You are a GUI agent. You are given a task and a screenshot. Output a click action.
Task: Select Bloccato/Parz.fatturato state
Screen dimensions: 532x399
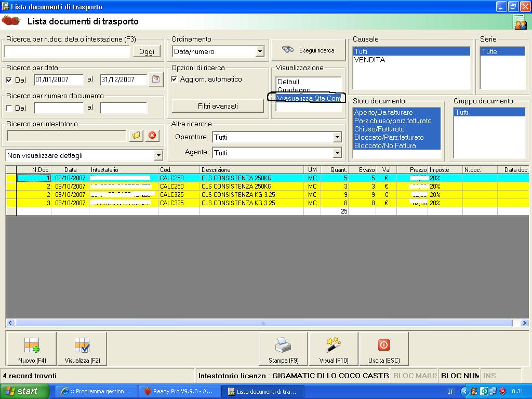[x=396, y=137]
